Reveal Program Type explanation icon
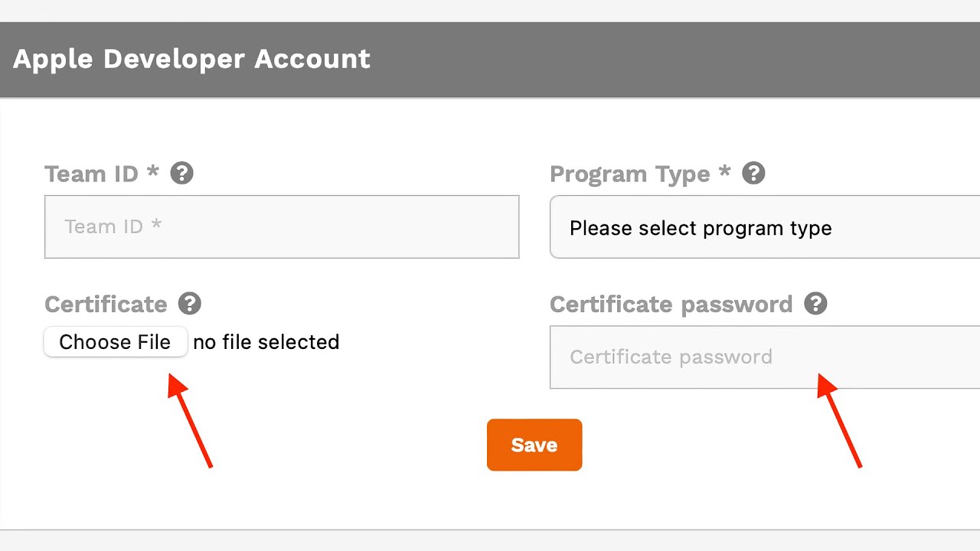980x551 pixels. (x=753, y=173)
